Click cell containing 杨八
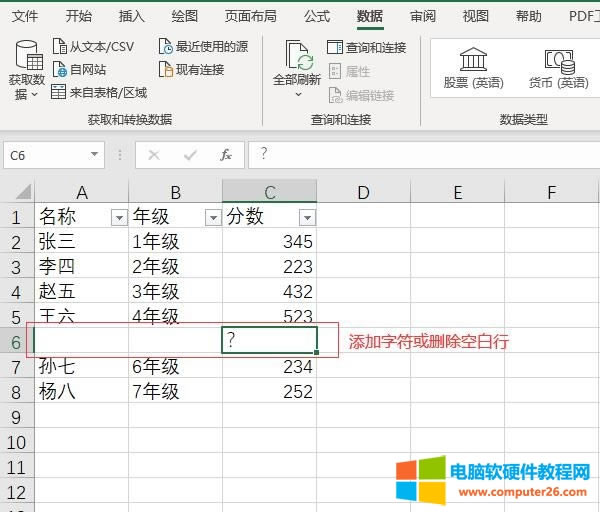 click(82, 391)
